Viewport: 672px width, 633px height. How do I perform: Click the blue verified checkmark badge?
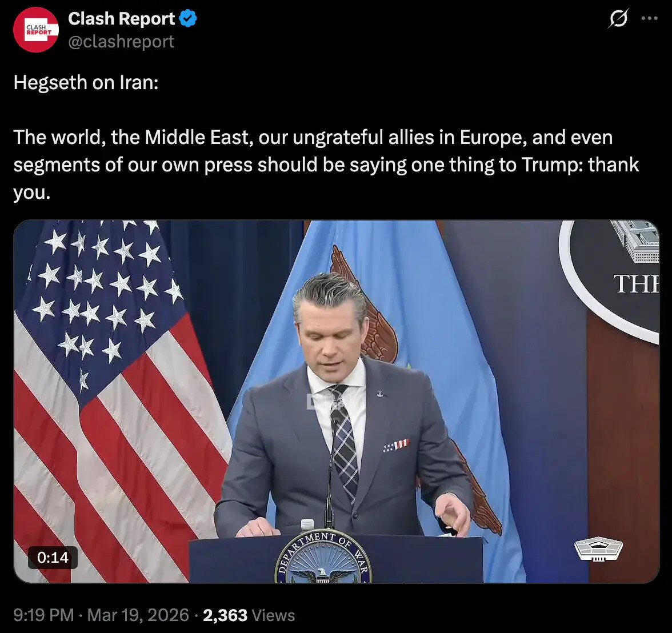coord(187,18)
